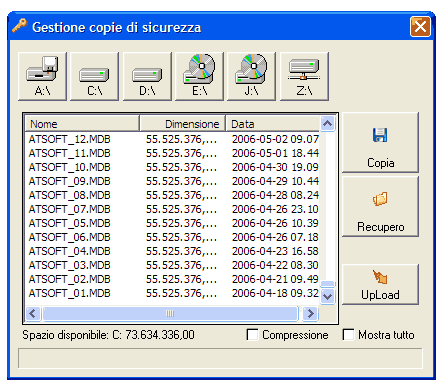Select the J:\ CD drive icon
447x389 pixels.
coord(251,76)
